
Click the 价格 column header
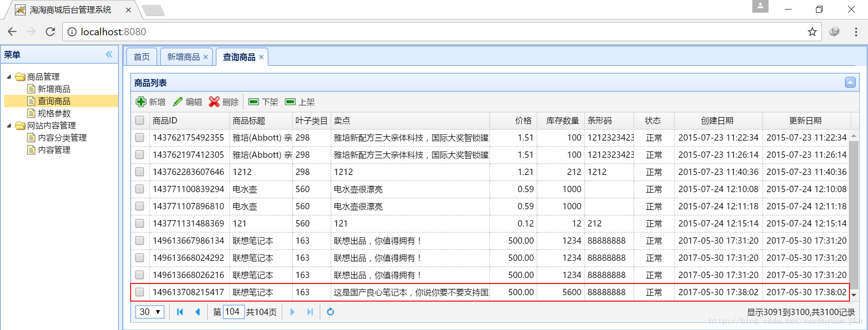(x=513, y=121)
